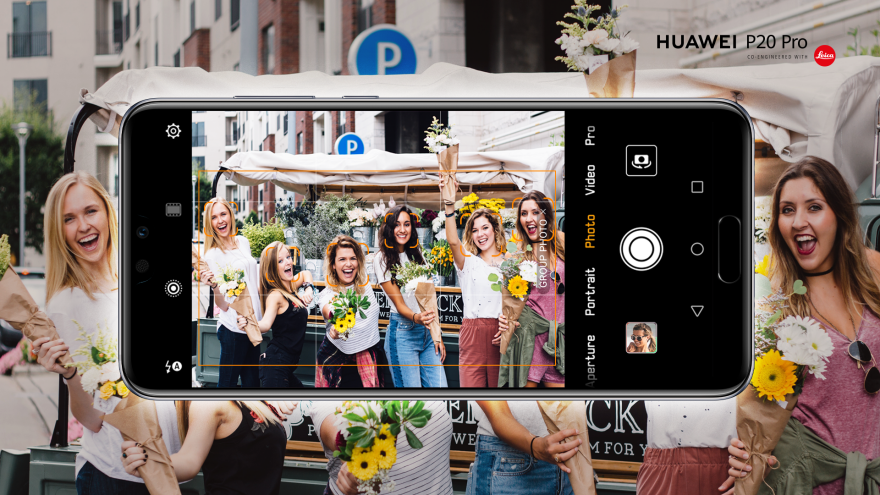Image resolution: width=880 pixels, height=495 pixels.
Task: Tap the Group Photo label
Action: tap(544, 251)
